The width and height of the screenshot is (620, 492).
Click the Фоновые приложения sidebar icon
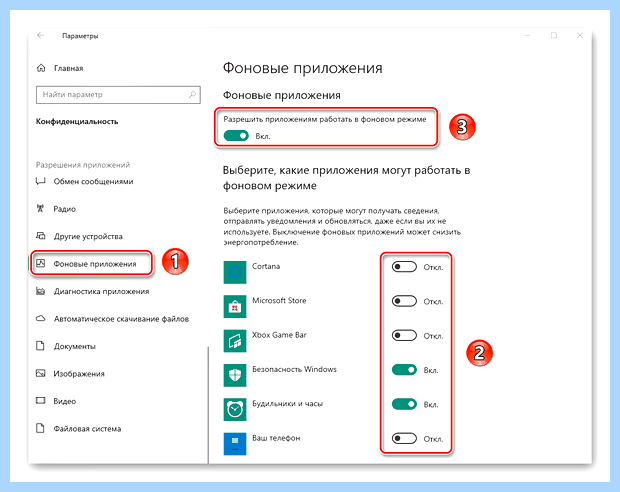[41, 263]
